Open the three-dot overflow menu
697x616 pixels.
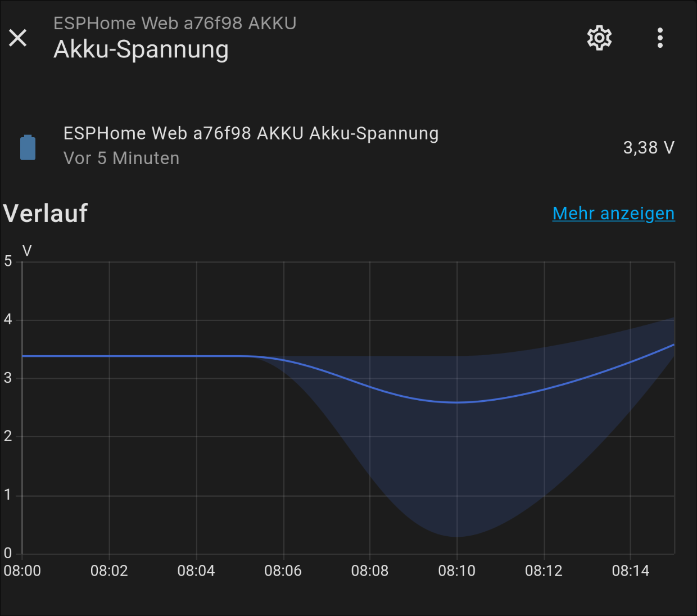click(x=660, y=38)
